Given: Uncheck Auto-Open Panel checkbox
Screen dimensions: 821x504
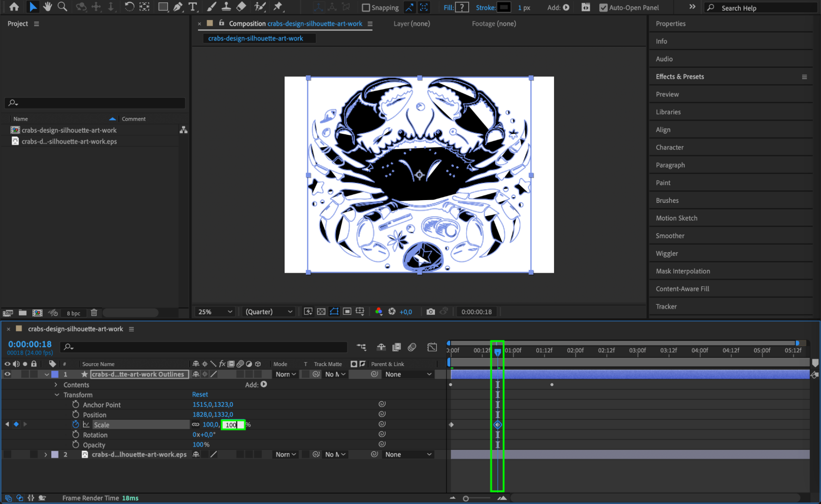Looking at the screenshot, I should point(603,7).
